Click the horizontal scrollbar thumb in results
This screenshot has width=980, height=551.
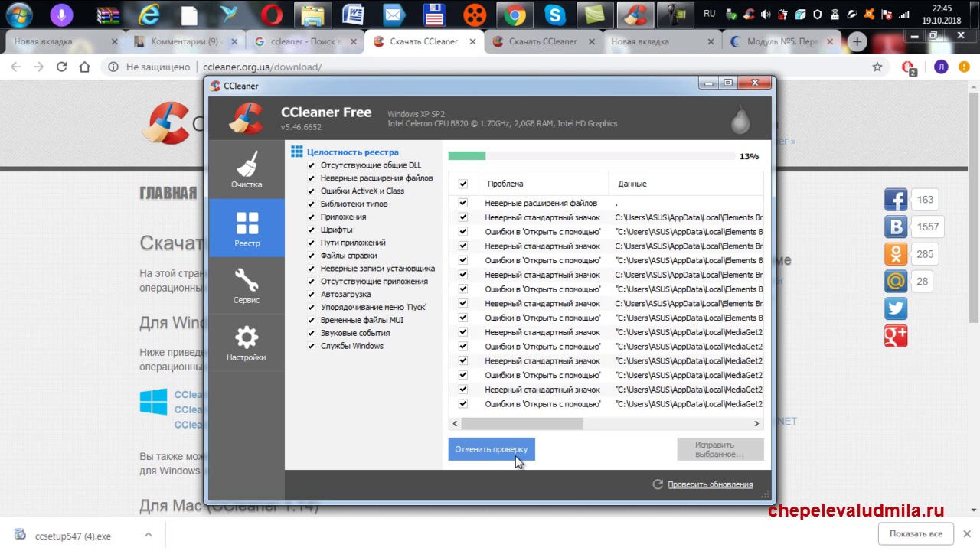[522, 423]
